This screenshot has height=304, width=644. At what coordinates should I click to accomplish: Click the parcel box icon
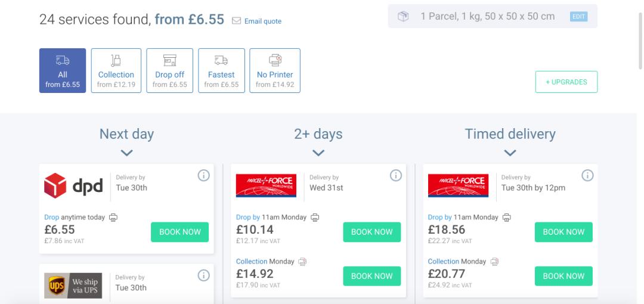pos(404,16)
